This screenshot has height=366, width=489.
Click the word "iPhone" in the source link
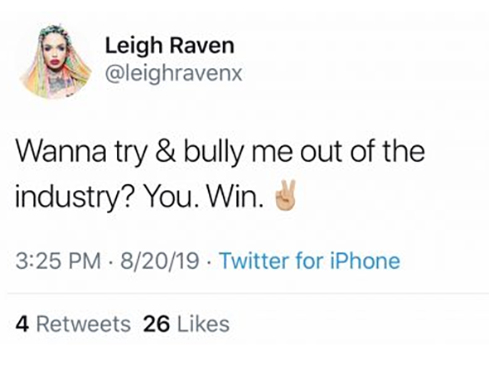pos(365,261)
